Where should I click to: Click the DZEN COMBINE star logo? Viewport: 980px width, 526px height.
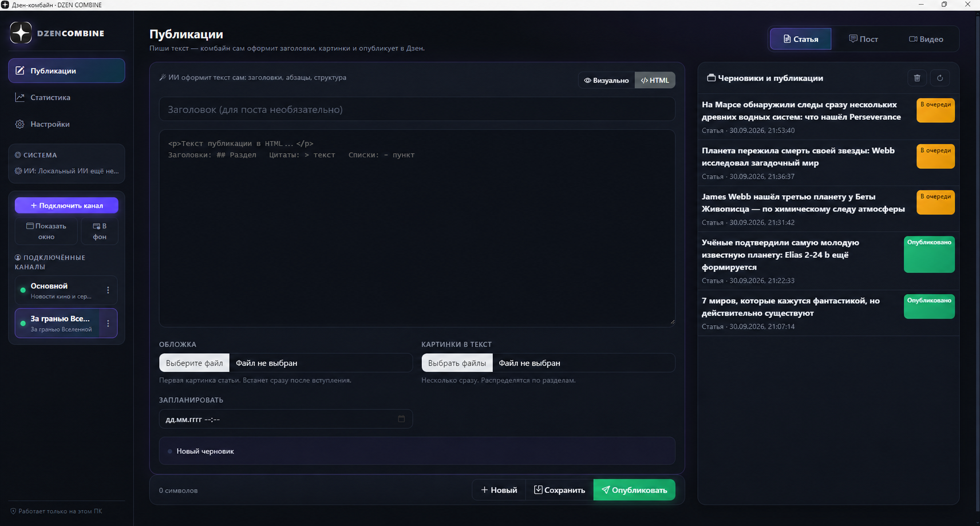click(21, 33)
